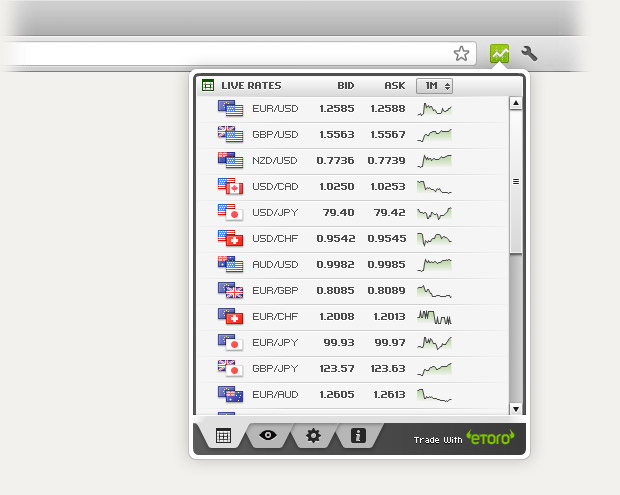
Task: Click the scrollbar up arrow
Action: click(x=516, y=103)
